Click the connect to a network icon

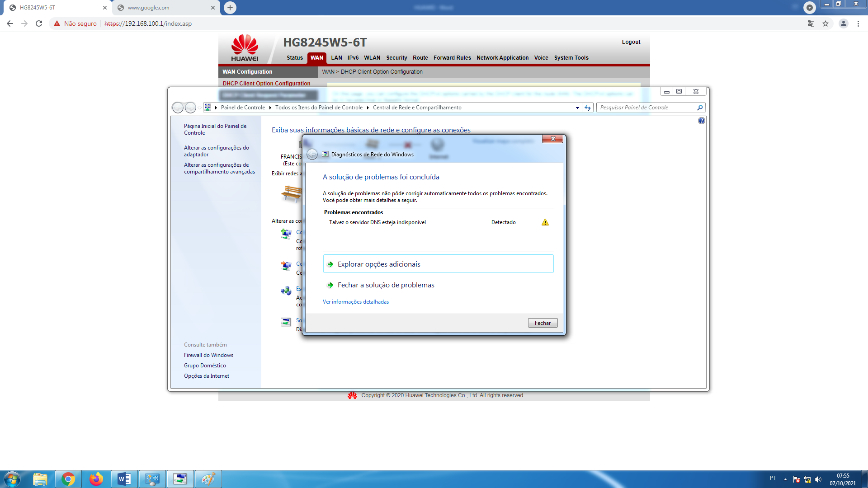286,266
